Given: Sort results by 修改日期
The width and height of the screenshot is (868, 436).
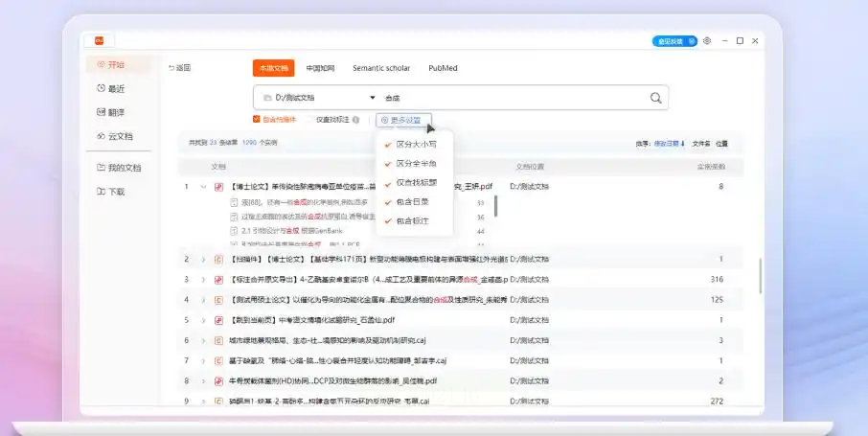Looking at the screenshot, I should coord(670,144).
